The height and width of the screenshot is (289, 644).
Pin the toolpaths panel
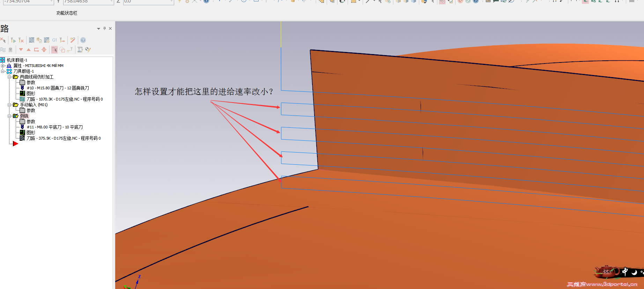click(104, 29)
